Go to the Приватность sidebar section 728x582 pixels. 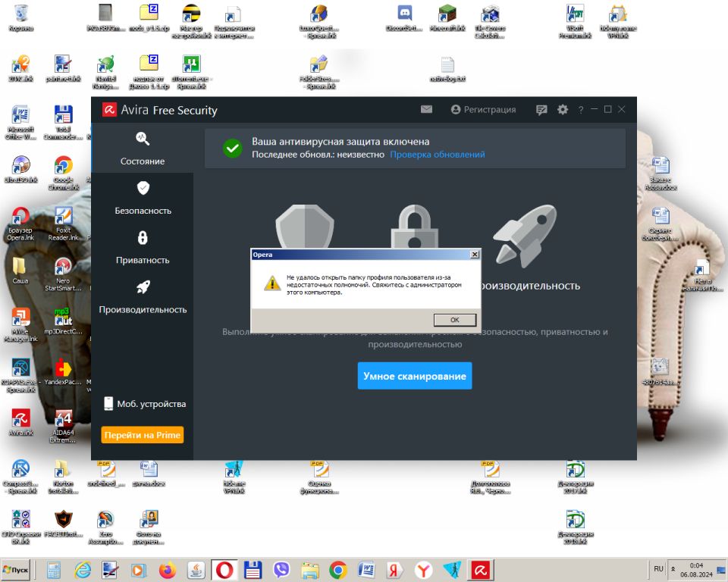click(143, 248)
